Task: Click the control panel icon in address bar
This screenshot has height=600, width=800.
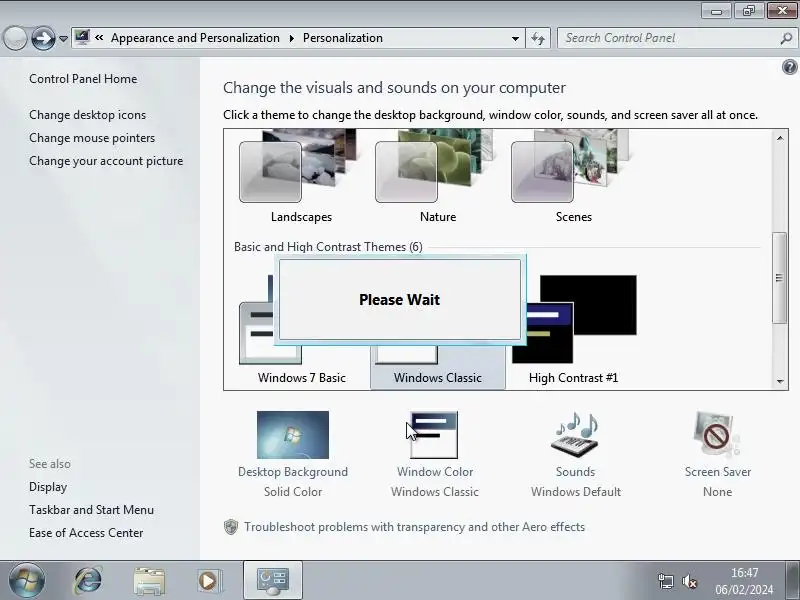Action: 82,38
